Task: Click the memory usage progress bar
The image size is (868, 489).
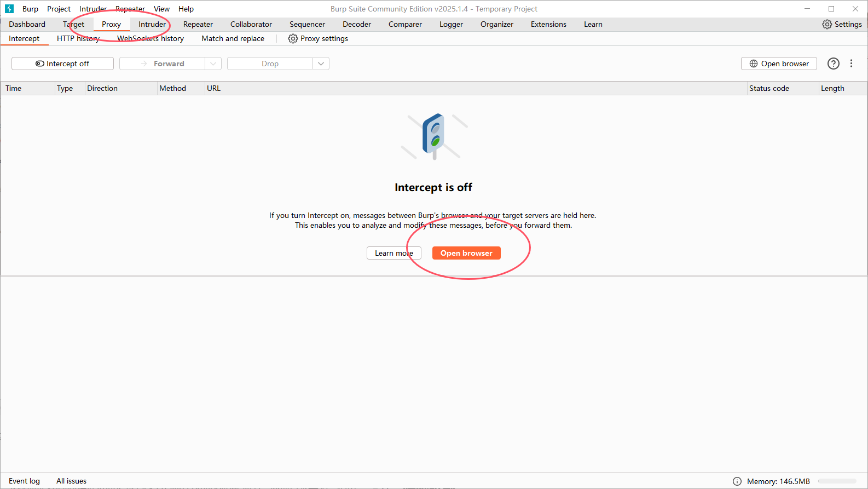Action: (x=837, y=481)
